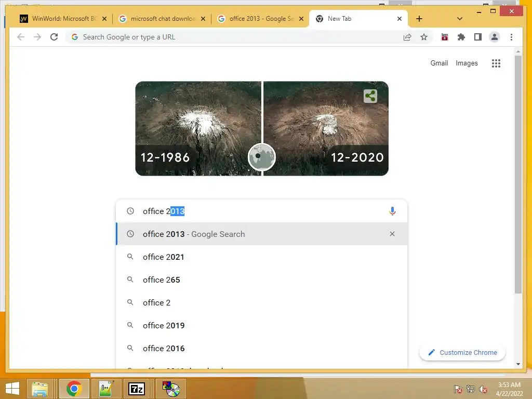
Task: Select office 2019 suggestion
Action: (262, 325)
